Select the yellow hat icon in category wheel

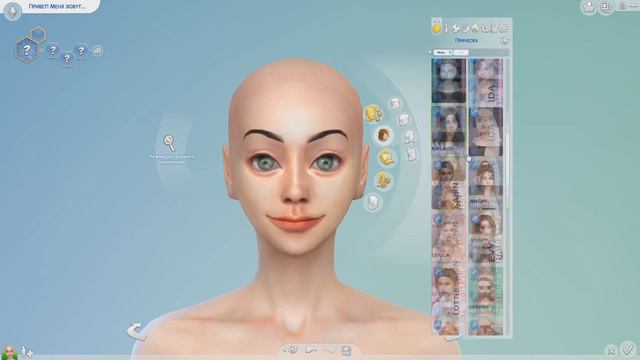pyautogui.click(x=387, y=158)
